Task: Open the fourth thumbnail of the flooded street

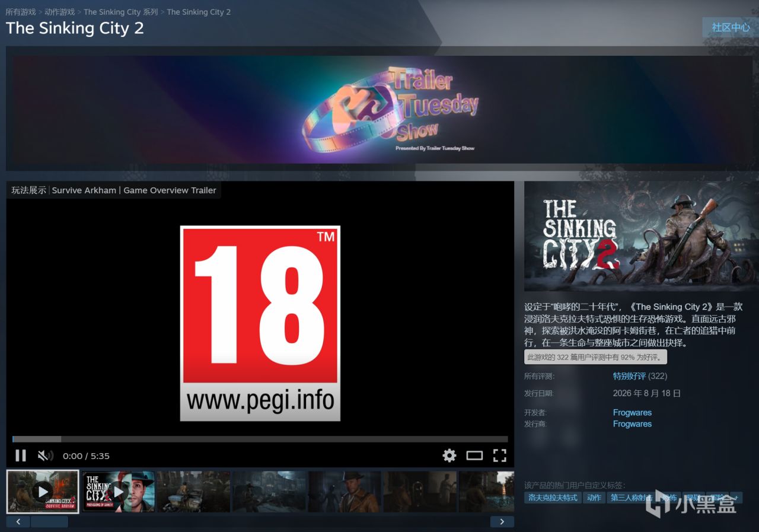Action: (x=269, y=492)
